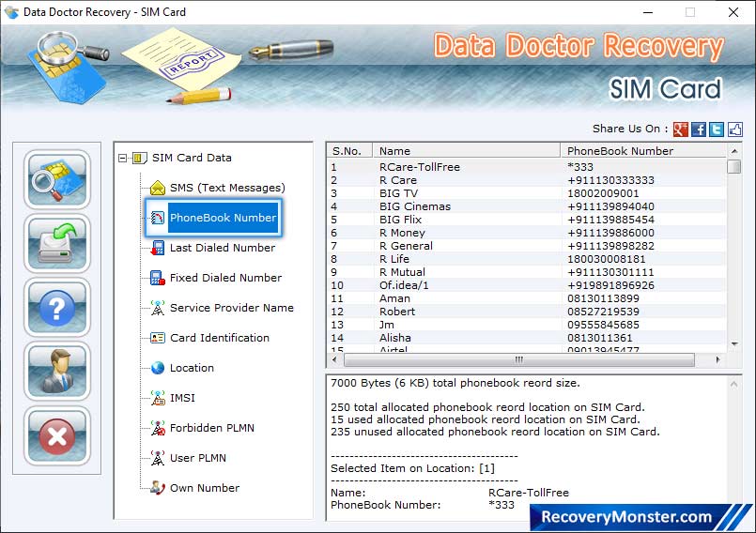The image size is (756, 533).
Task: Select the R Money contact row
Action: coord(527,233)
